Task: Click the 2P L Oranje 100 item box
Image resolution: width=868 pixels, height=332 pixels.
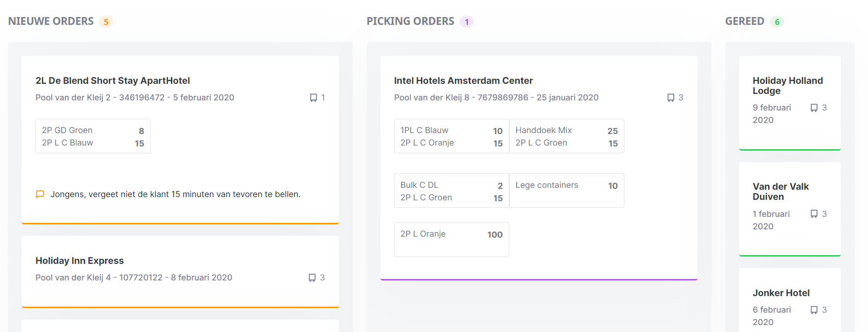Action: click(451, 239)
